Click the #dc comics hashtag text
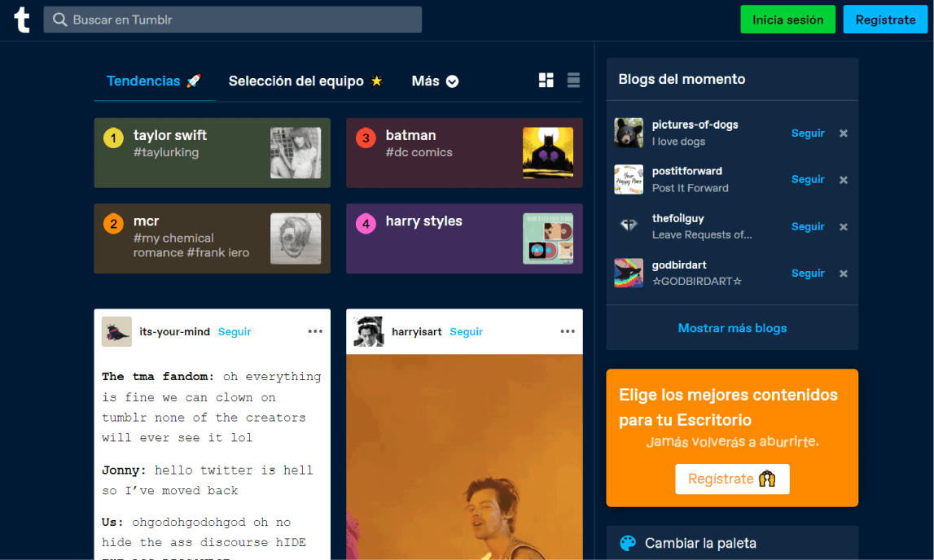This screenshot has width=934, height=560. click(x=419, y=152)
